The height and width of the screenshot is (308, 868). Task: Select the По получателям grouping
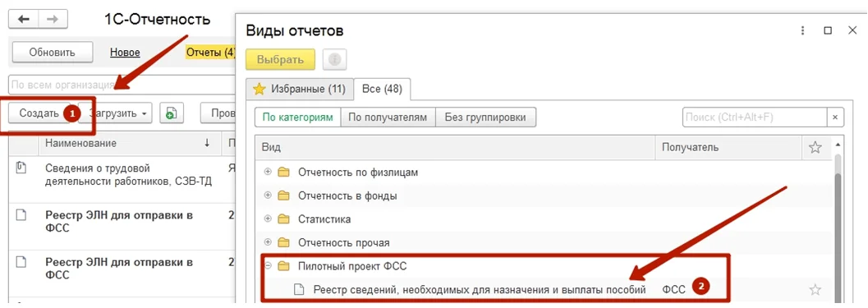[388, 117]
